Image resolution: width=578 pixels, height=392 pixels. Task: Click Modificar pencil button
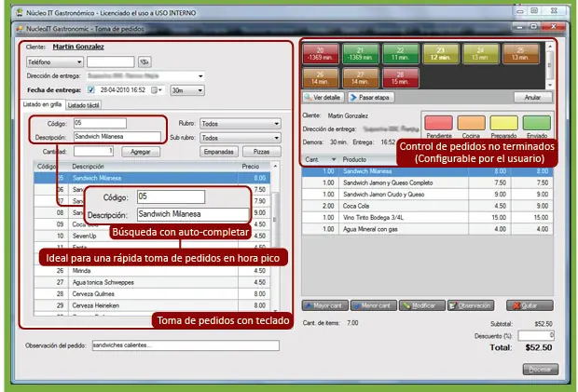coord(421,305)
